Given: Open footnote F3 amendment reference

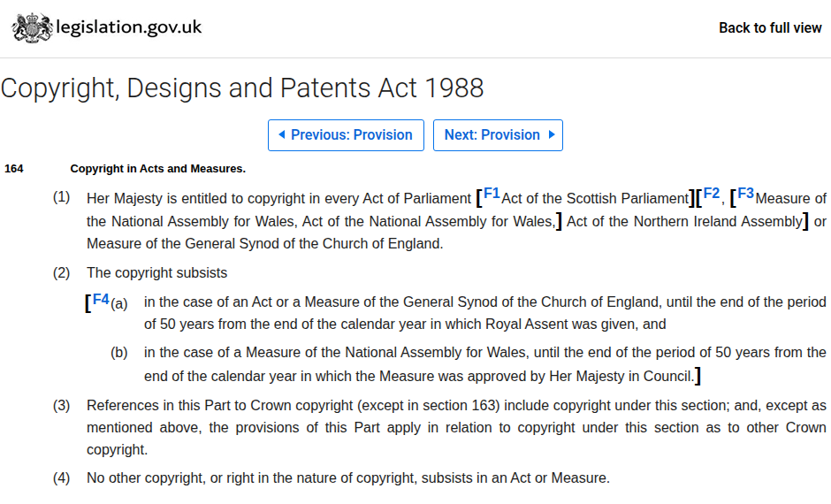Looking at the screenshot, I should coord(745,194).
